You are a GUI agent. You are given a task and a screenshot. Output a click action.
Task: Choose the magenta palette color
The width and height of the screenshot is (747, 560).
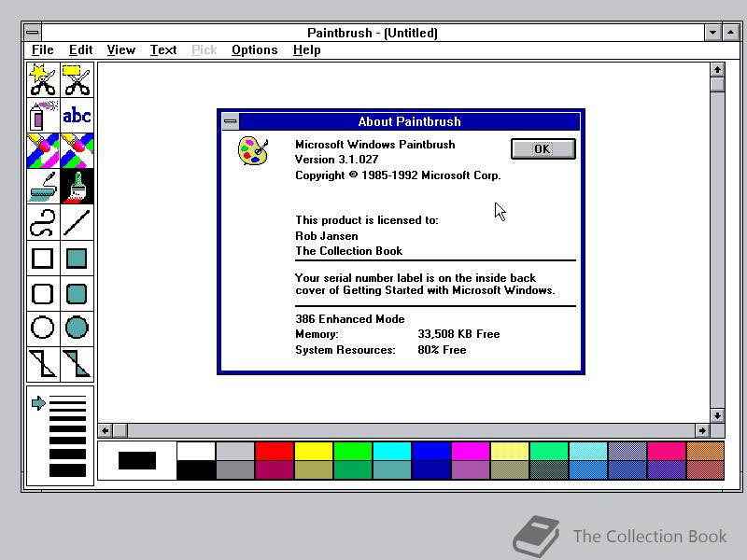(x=471, y=451)
